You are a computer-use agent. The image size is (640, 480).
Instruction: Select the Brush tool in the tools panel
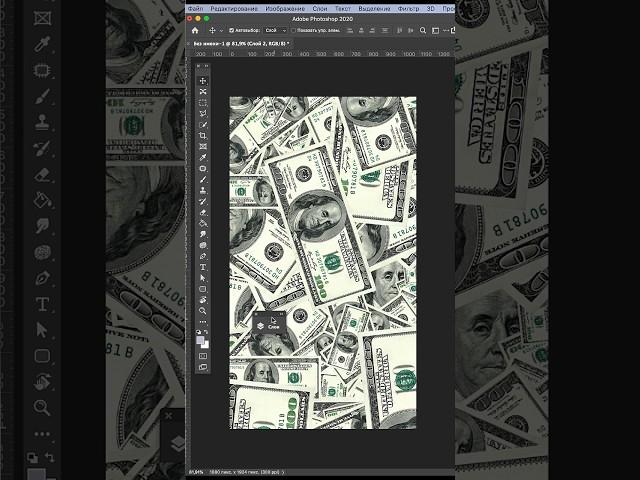pos(203,180)
